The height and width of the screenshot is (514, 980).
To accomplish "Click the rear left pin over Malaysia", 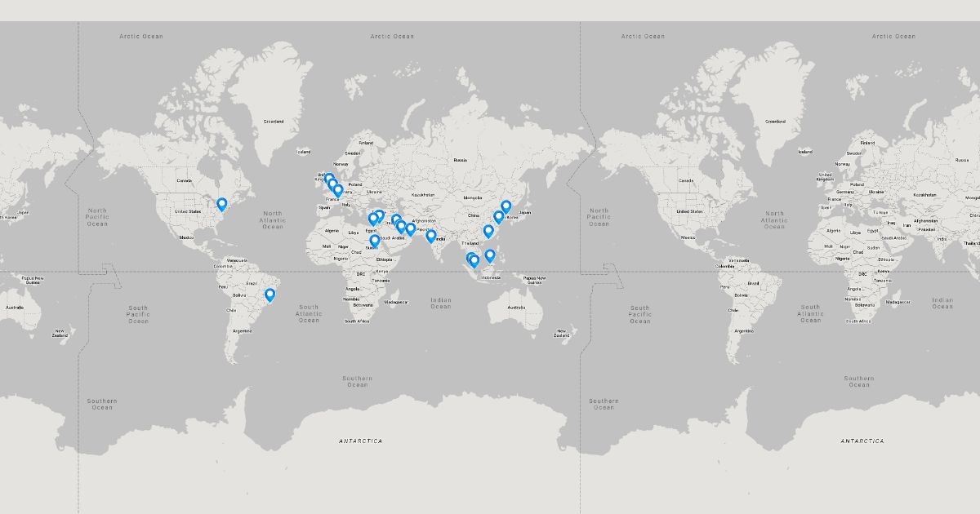I will (470, 257).
